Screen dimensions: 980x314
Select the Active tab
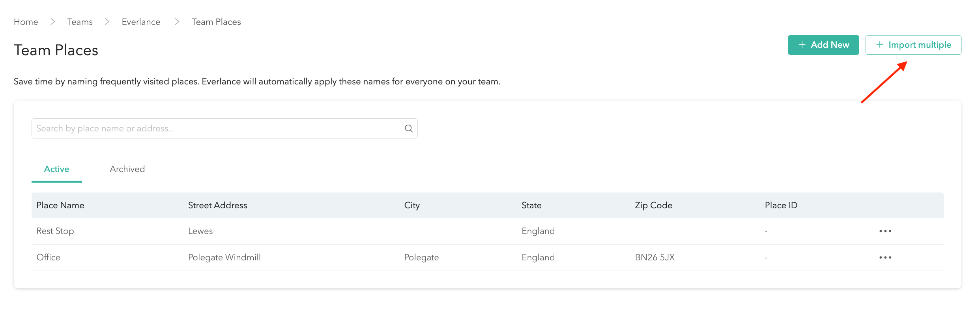click(x=56, y=169)
